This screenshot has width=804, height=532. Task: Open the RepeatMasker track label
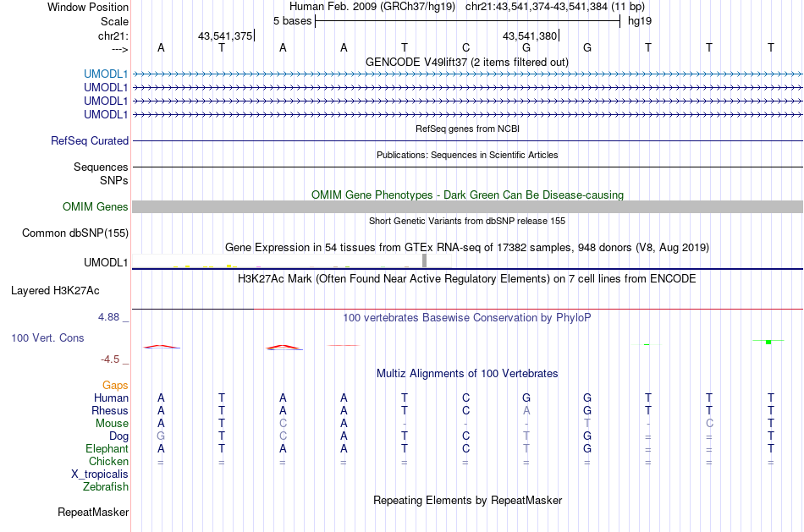(93, 512)
